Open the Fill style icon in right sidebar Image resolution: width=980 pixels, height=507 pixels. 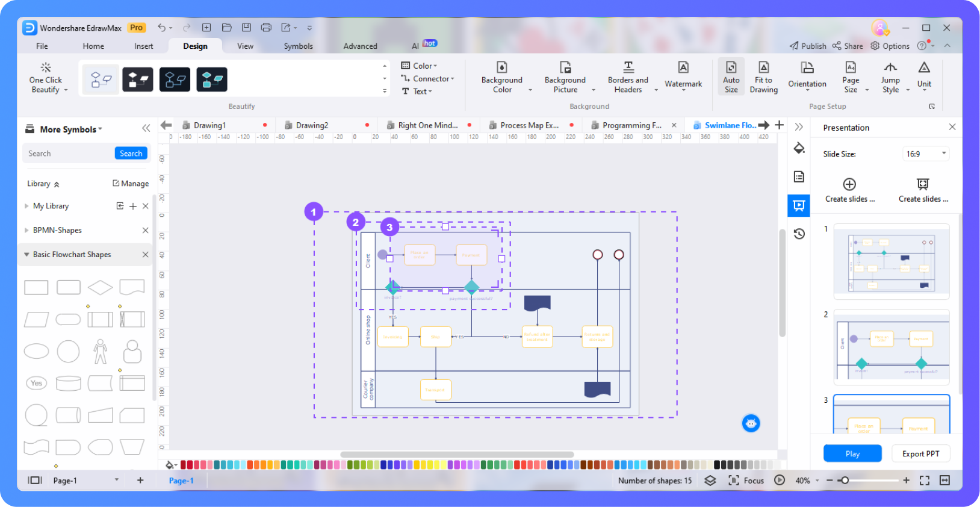click(799, 149)
